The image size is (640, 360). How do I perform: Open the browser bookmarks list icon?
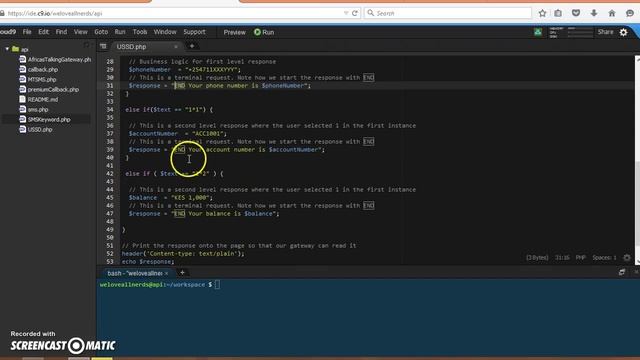coord(558,13)
